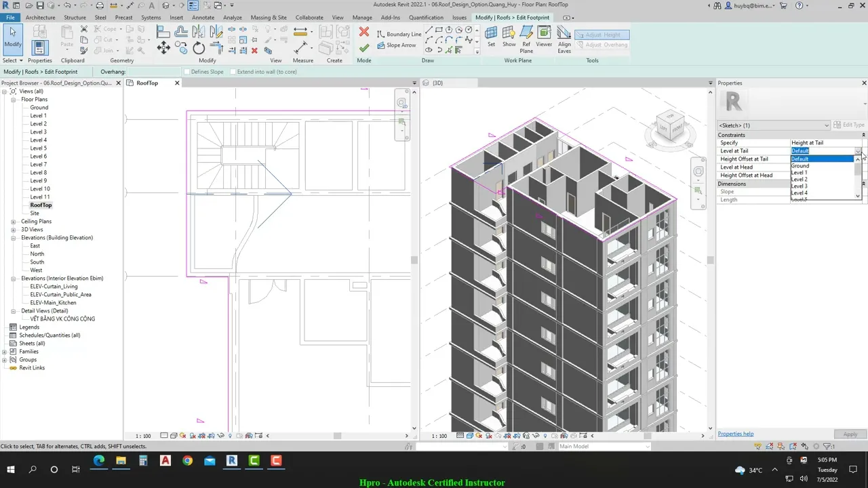Click the Windows Start button
This screenshot has width=868, height=488.
click(x=11, y=469)
